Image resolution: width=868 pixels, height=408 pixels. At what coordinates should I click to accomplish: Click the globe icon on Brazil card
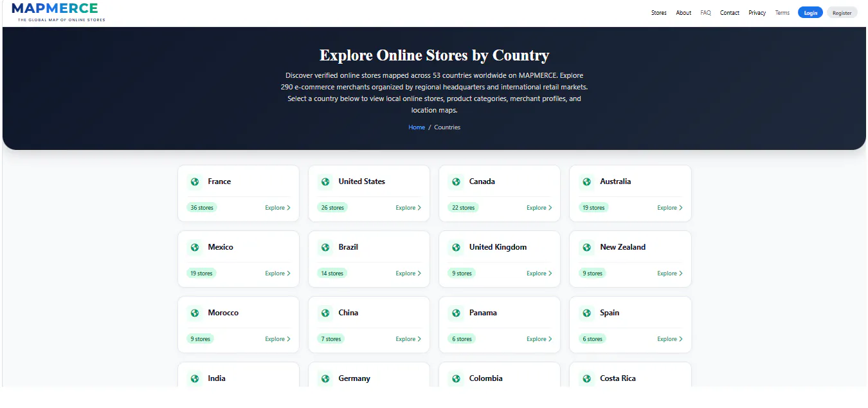tap(325, 247)
